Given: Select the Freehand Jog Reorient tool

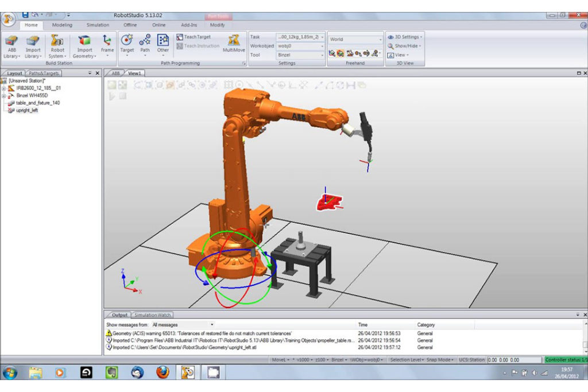Looking at the screenshot, I should [366, 53].
